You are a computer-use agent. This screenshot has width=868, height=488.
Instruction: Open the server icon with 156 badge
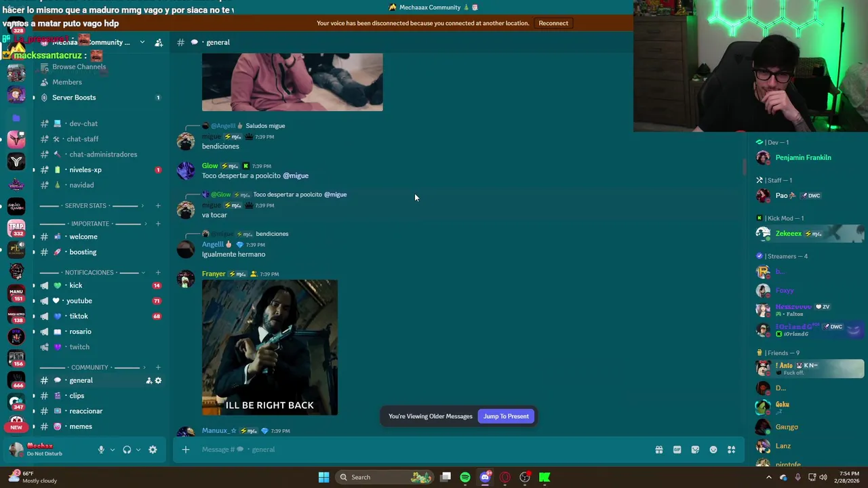[x=16, y=358]
